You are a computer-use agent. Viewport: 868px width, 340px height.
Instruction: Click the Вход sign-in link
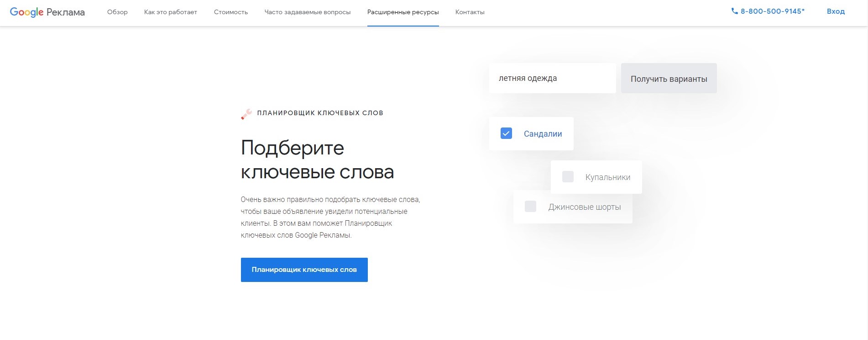click(836, 11)
